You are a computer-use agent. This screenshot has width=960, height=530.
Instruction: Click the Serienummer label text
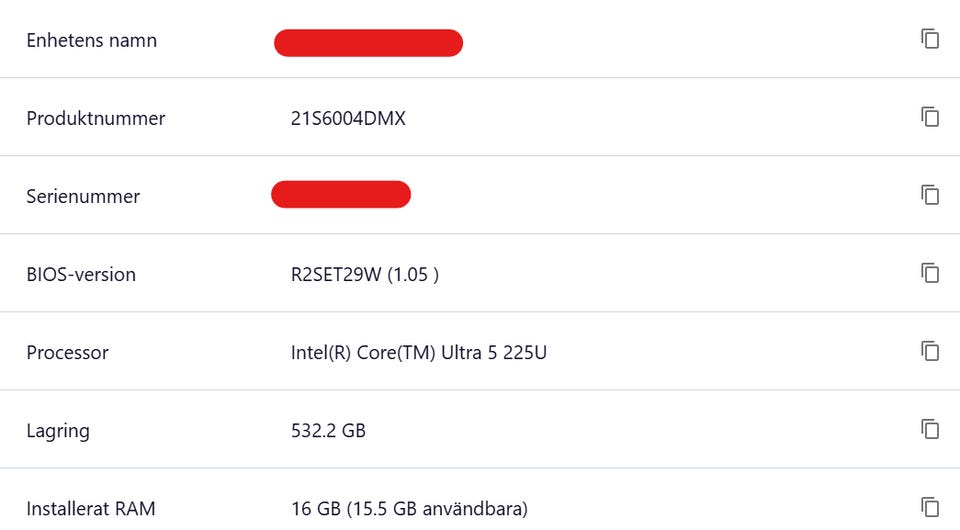[x=83, y=197]
